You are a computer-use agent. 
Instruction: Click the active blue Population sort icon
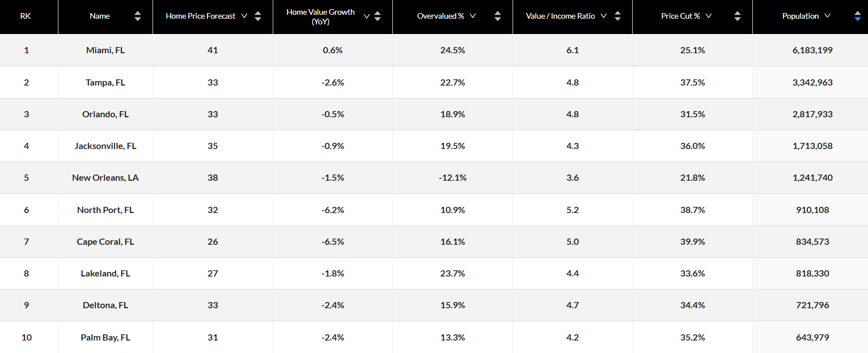coord(857,16)
